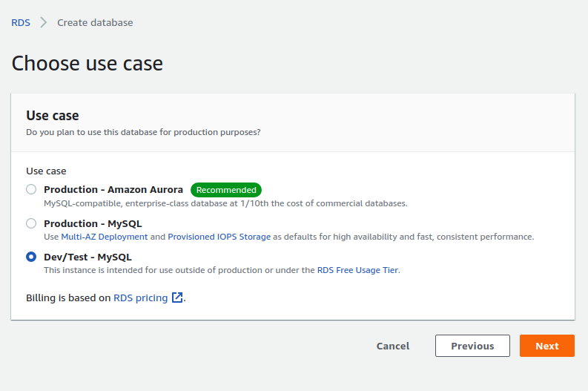Open the RDS breadcrumb link

click(x=21, y=22)
